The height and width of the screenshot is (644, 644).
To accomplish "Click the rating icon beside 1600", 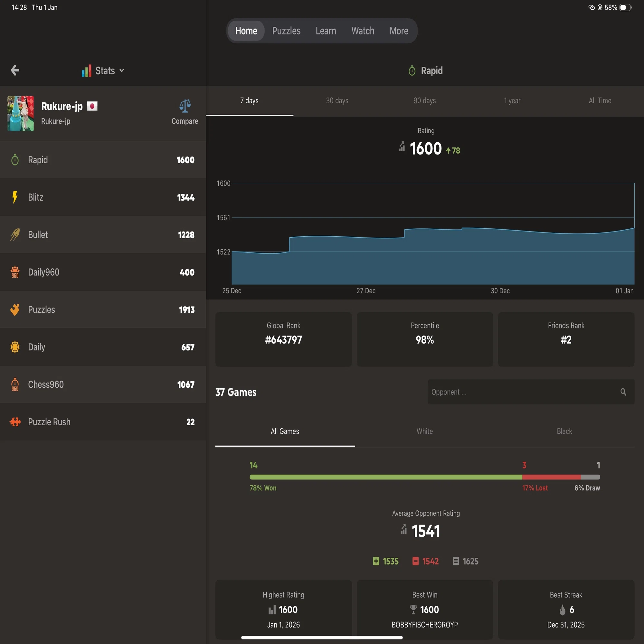I will coord(402,147).
